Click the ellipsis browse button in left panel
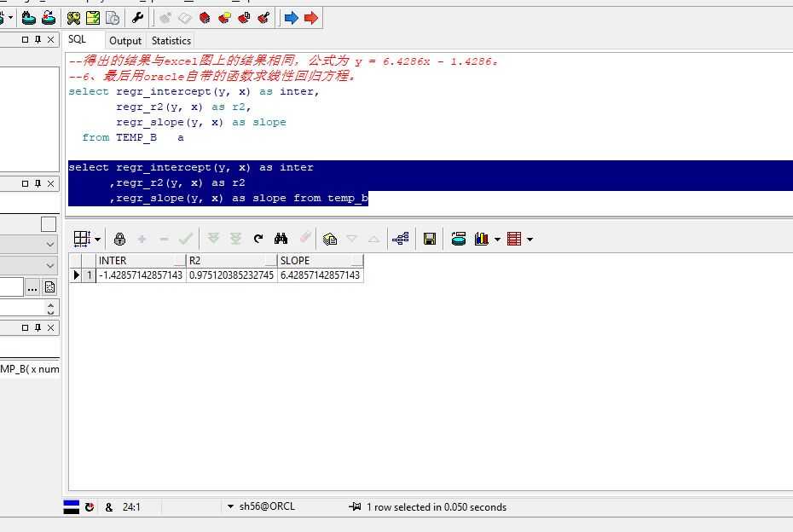The height and width of the screenshot is (532, 793). coord(32,287)
